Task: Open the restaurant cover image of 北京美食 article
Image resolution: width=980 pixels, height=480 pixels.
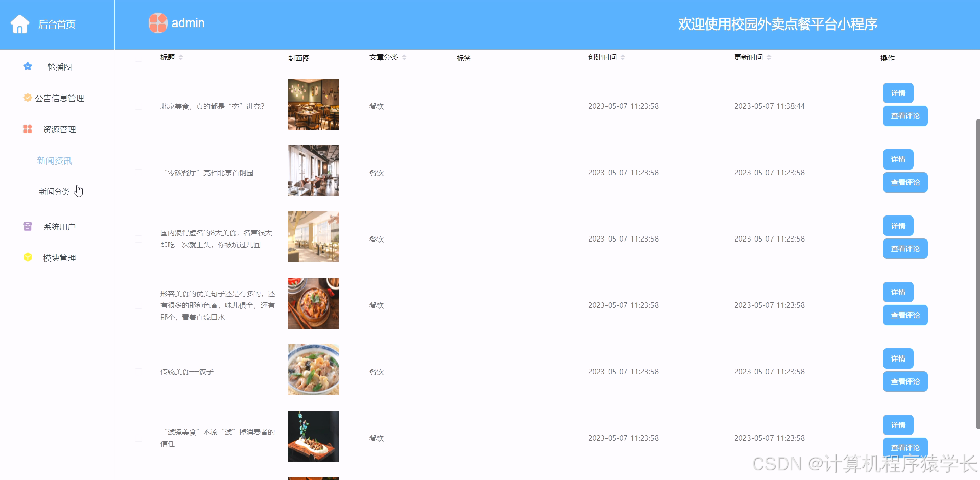Action: pos(314,104)
